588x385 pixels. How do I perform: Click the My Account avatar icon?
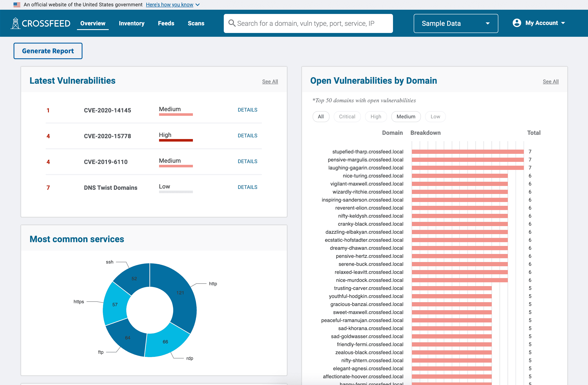(517, 23)
